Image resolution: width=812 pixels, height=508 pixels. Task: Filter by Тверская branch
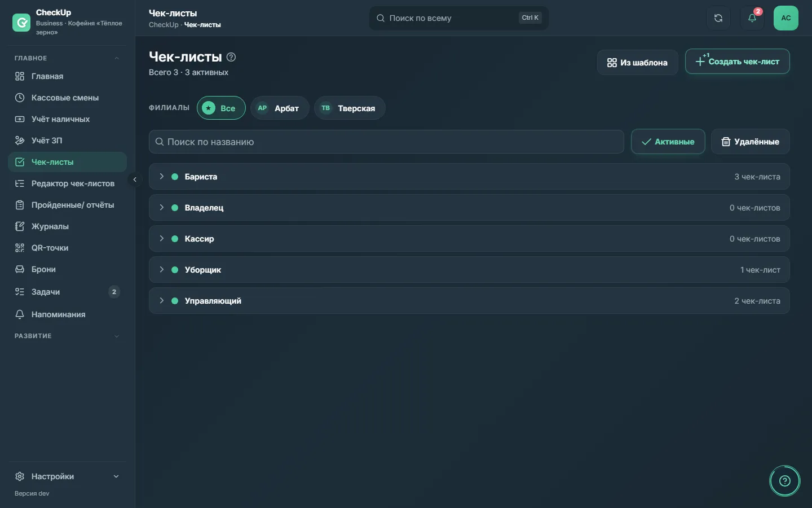pos(350,108)
